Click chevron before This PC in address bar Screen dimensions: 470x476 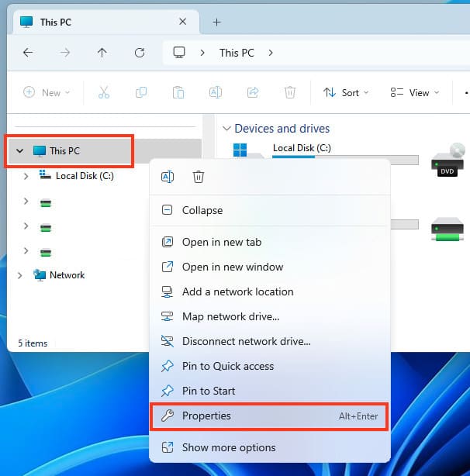coord(202,53)
